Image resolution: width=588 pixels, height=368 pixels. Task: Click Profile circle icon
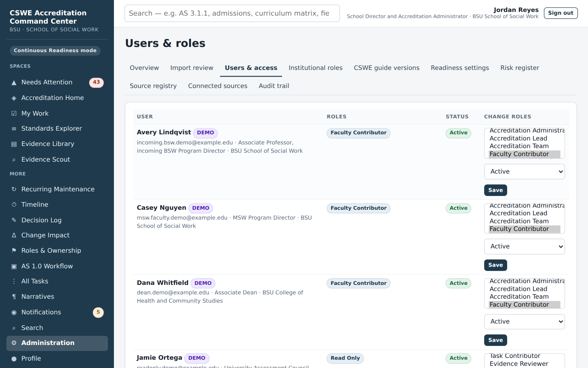[14, 359]
